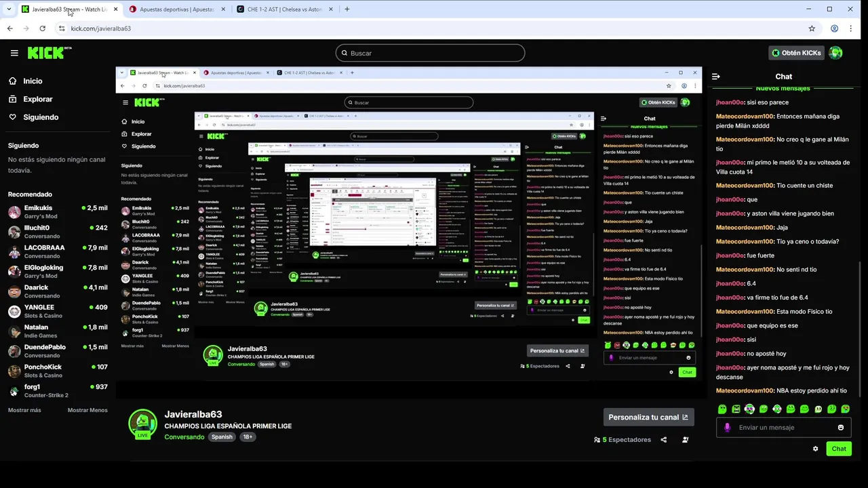Screen dimensions: 868x488
Task: Open recommended channel Daarick
Action: coord(58,291)
